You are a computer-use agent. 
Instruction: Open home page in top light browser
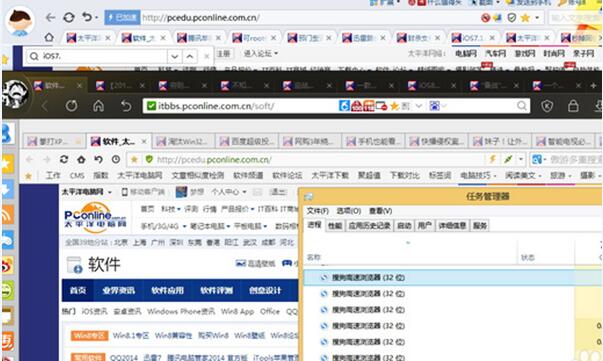[x=49, y=38]
